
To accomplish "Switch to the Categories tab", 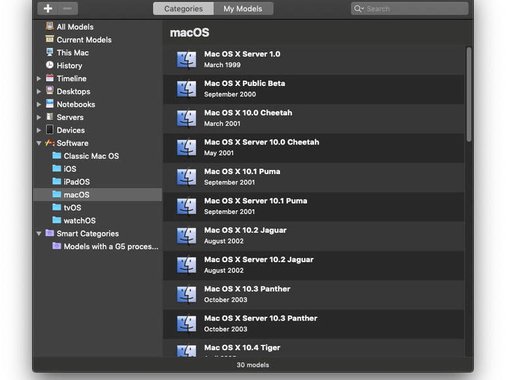I will pos(183,9).
